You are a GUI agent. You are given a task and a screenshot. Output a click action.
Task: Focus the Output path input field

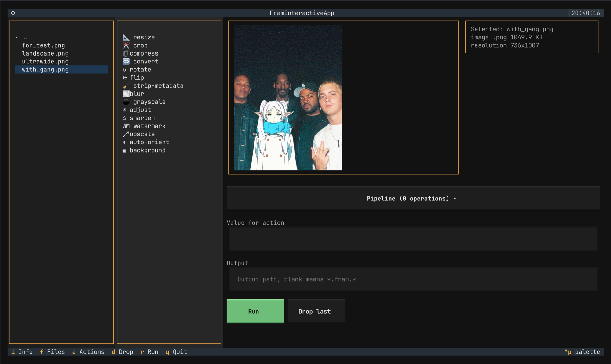(413, 279)
